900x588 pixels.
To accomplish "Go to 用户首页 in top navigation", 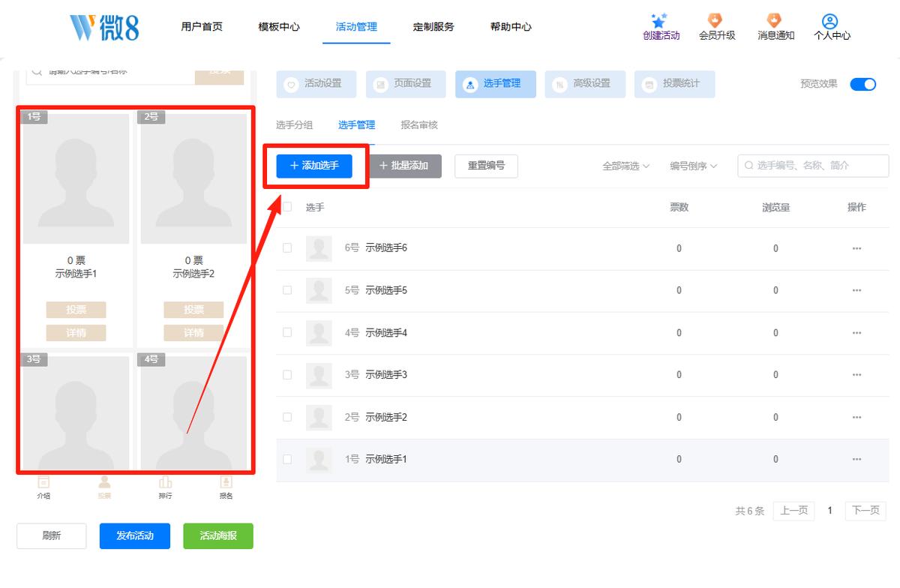I will [x=202, y=27].
